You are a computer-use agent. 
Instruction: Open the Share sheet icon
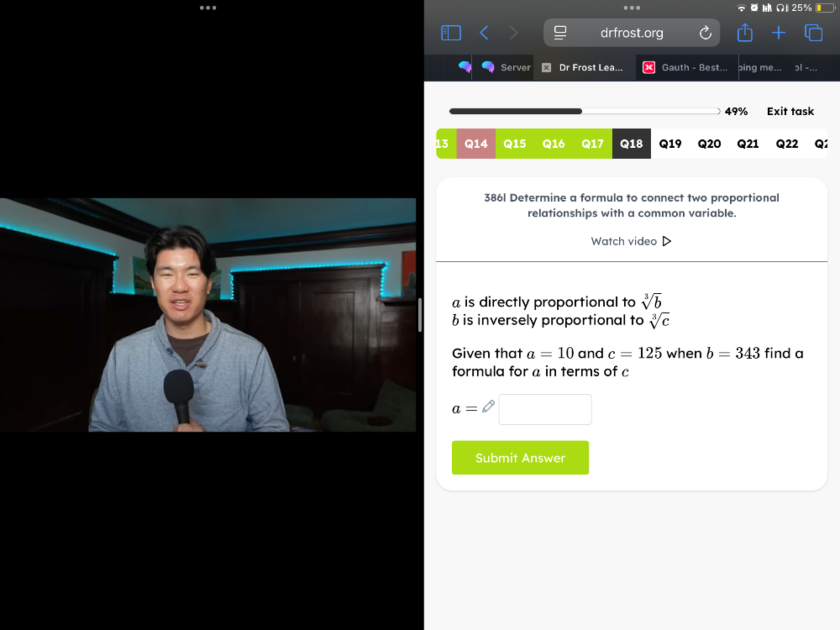[745, 33]
